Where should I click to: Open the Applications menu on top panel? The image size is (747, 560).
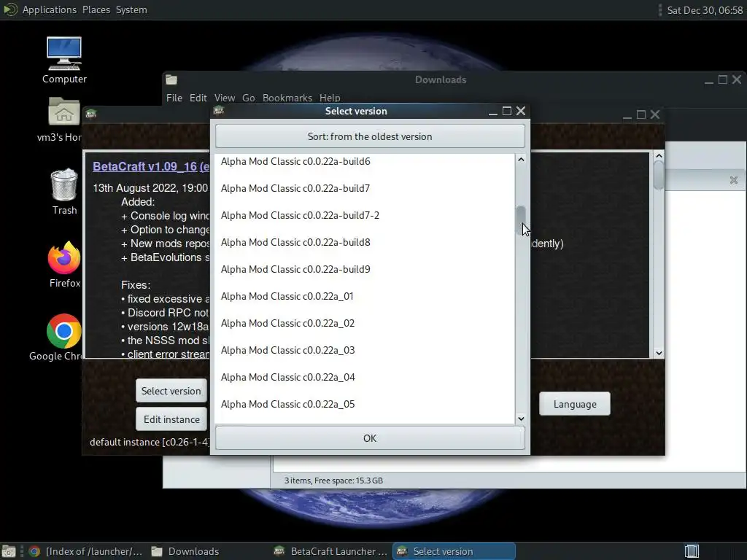(x=49, y=9)
